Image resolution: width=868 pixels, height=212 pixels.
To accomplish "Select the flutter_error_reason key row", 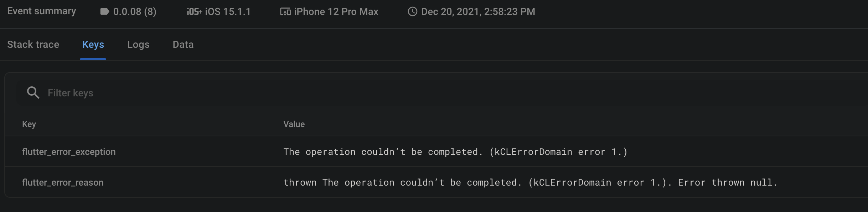I will coord(63,182).
